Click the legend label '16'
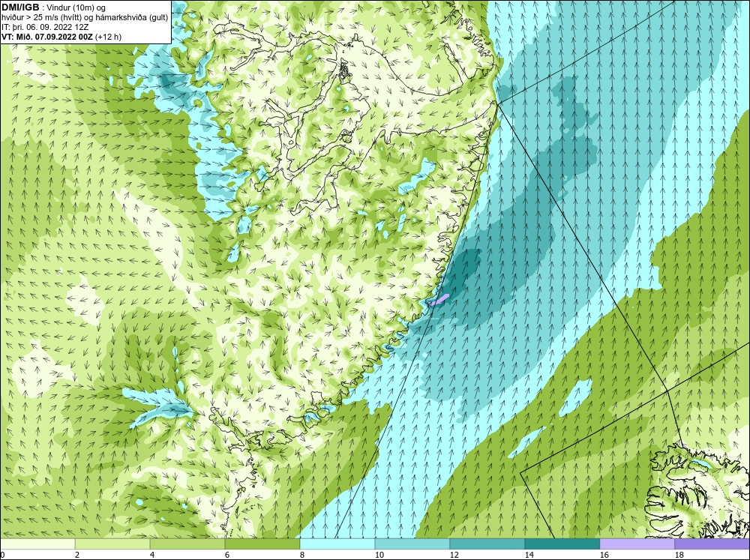The image size is (750, 560). (x=604, y=555)
